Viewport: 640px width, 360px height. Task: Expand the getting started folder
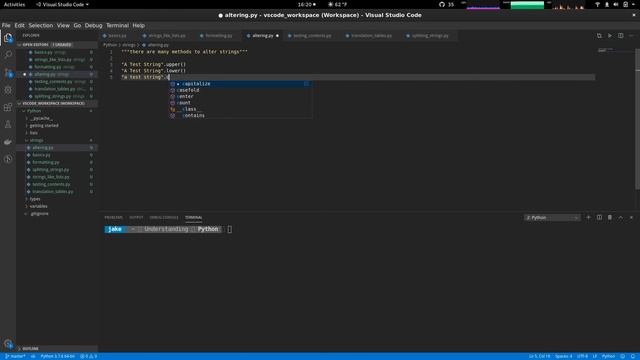[57, 126]
